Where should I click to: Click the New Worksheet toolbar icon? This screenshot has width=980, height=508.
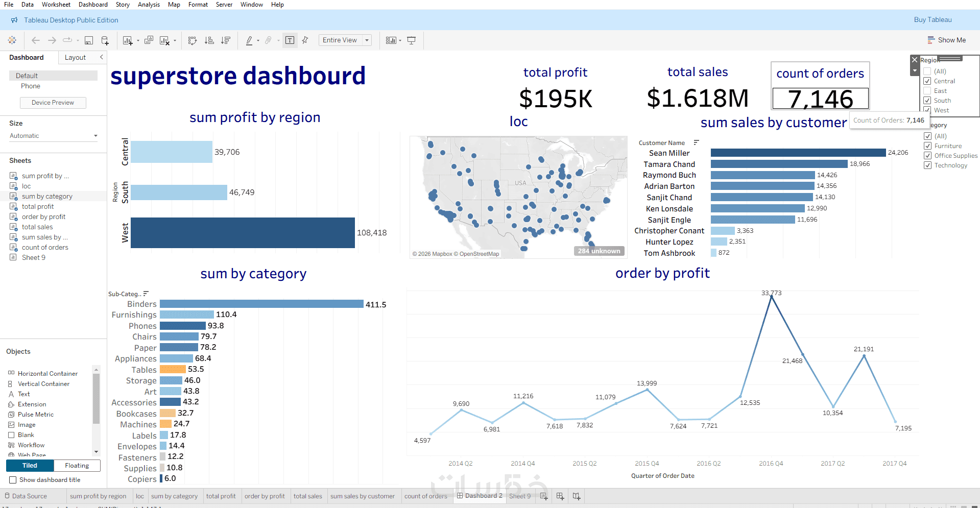click(x=128, y=40)
